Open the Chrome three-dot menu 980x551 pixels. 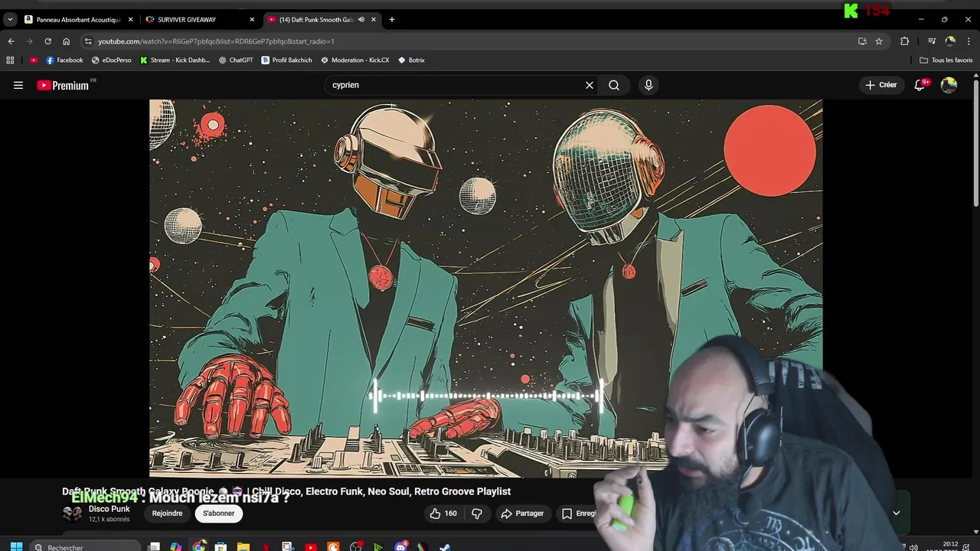coord(969,41)
